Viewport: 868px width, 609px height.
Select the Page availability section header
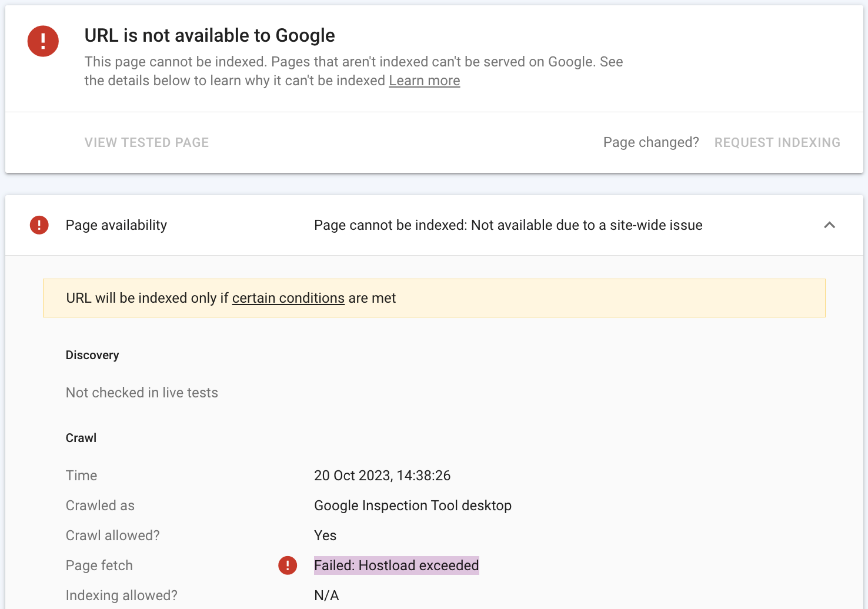[116, 225]
